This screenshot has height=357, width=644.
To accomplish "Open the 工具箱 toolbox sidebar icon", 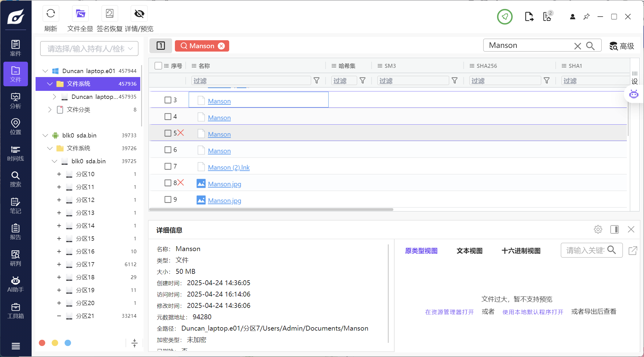I will point(15,311).
